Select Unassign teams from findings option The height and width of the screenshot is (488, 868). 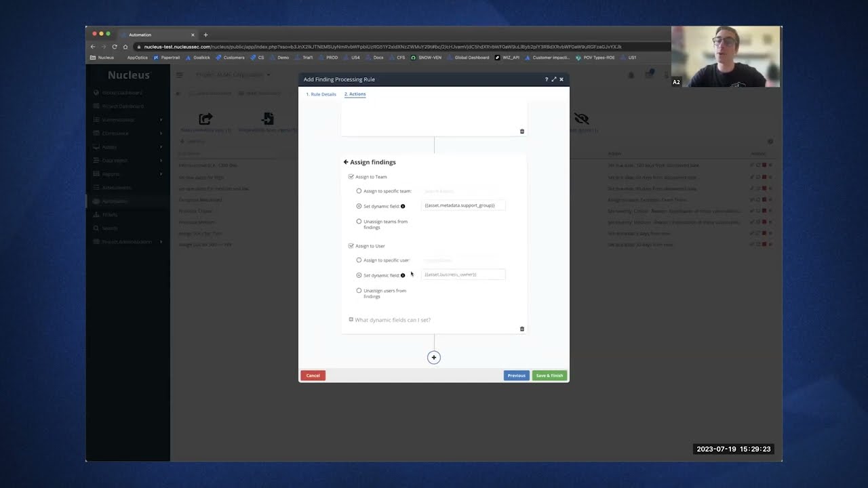click(x=359, y=222)
